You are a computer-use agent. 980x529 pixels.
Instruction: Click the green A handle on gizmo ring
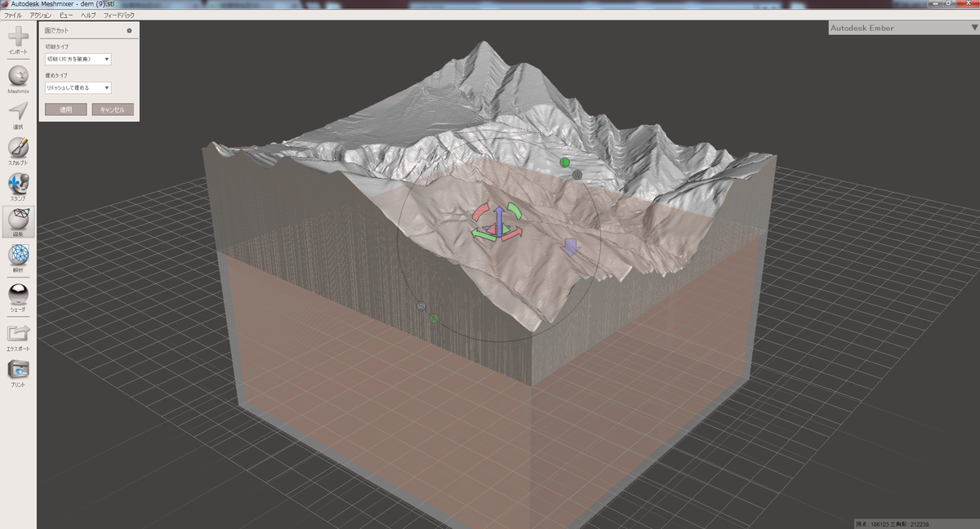pyautogui.click(x=434, y=318)
